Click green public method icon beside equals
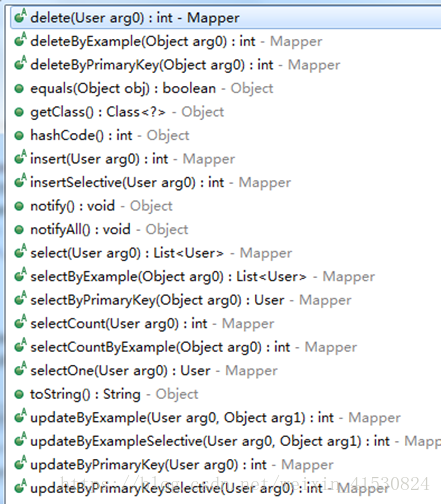 19,89
